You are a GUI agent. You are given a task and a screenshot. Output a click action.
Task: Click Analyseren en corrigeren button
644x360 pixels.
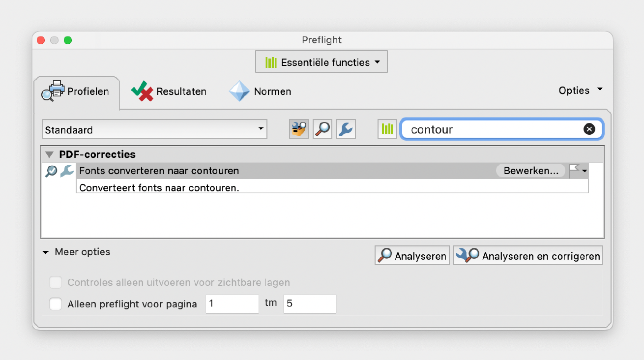point(528,256)
